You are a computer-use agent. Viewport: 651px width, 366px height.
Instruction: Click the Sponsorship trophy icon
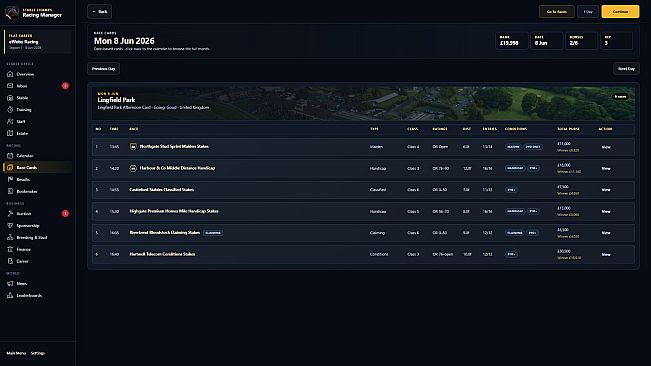point(10,225)
